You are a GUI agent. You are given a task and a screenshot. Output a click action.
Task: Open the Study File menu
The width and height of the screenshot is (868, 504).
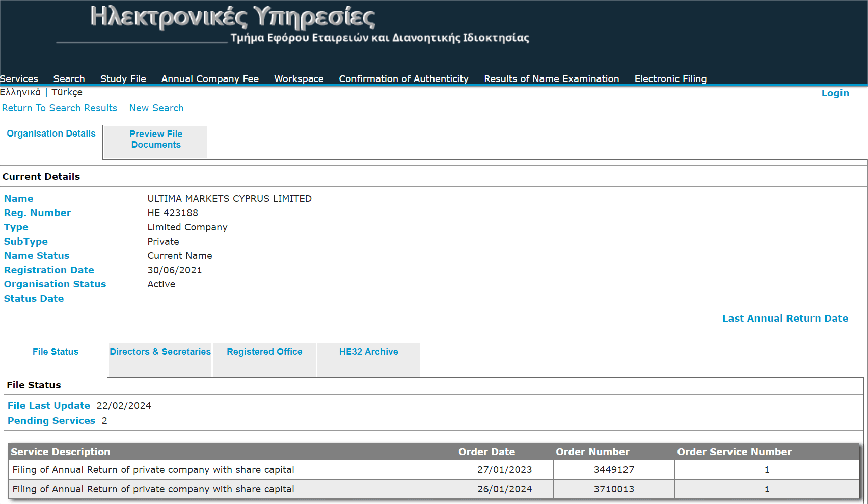[123, 78]
